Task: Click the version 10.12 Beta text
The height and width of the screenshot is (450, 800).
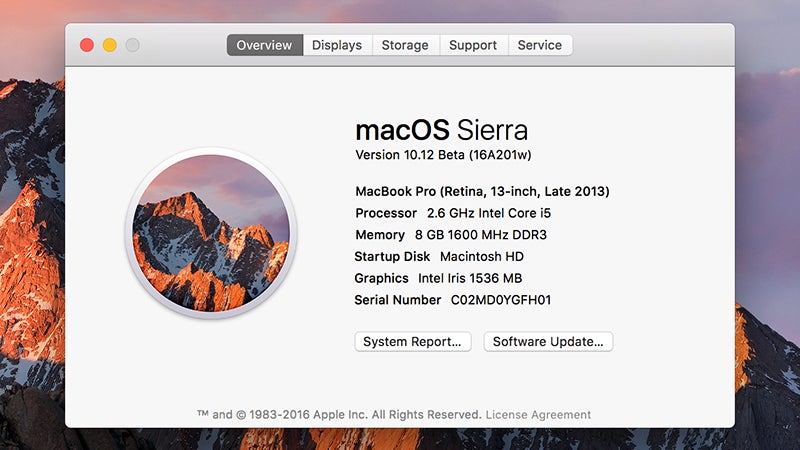Action: coord(443,155)
